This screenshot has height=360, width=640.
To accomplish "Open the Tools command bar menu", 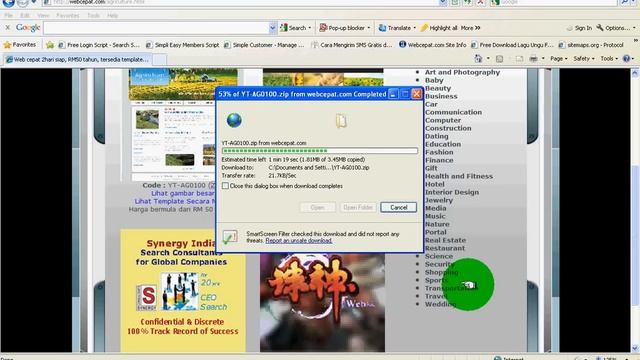I will tap(609, 59).
